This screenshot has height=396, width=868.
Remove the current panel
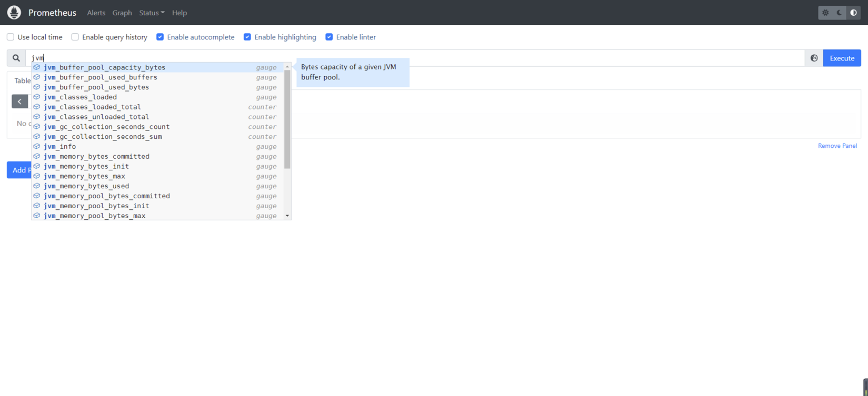(x=837, y=146)
